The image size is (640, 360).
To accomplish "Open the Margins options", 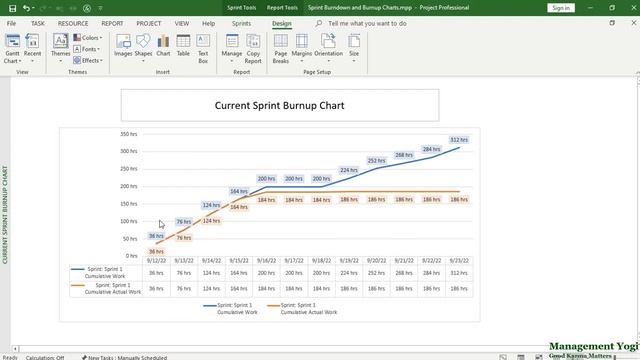I will pyautogui.click(x=302, y=48).
